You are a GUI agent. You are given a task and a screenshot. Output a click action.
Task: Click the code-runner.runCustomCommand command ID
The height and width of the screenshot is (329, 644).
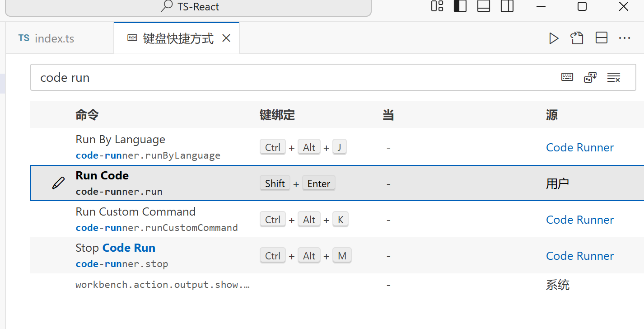pos(157,228)
